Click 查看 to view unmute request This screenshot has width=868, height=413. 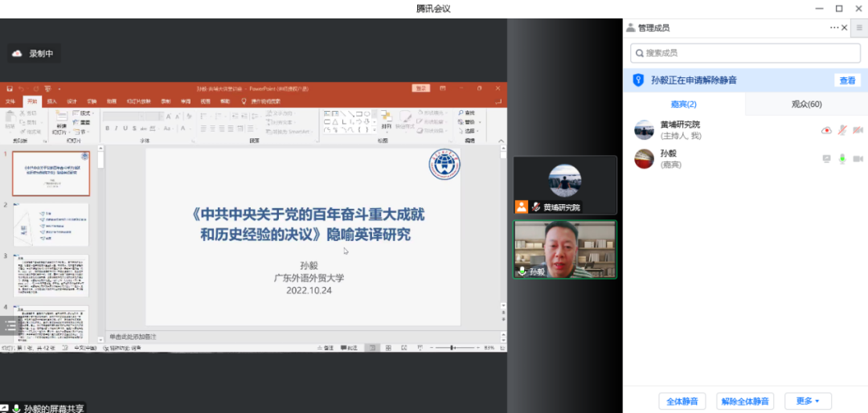coord(847,80)
